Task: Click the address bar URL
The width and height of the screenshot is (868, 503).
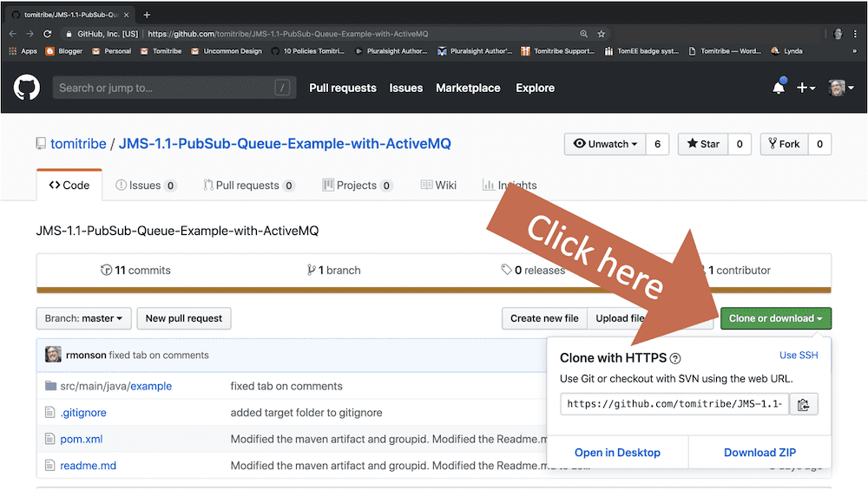Action: tap(288, 34)
